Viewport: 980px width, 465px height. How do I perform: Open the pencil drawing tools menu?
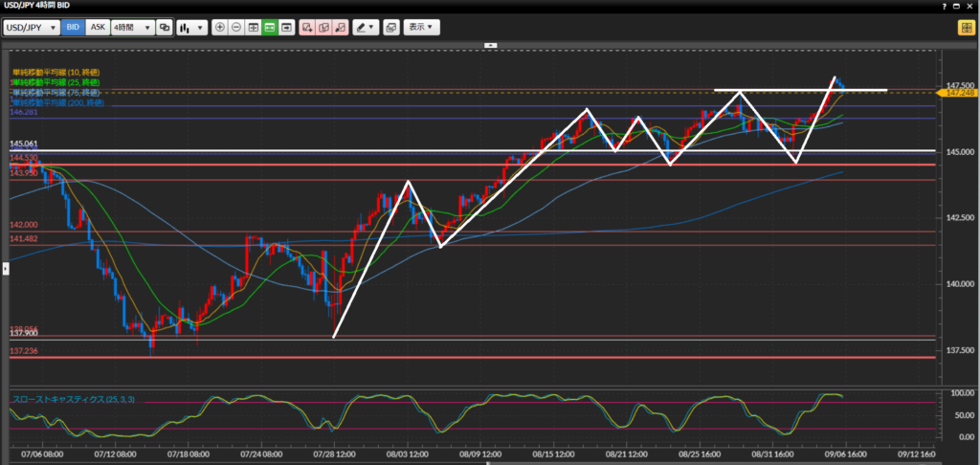coord(365,28)
